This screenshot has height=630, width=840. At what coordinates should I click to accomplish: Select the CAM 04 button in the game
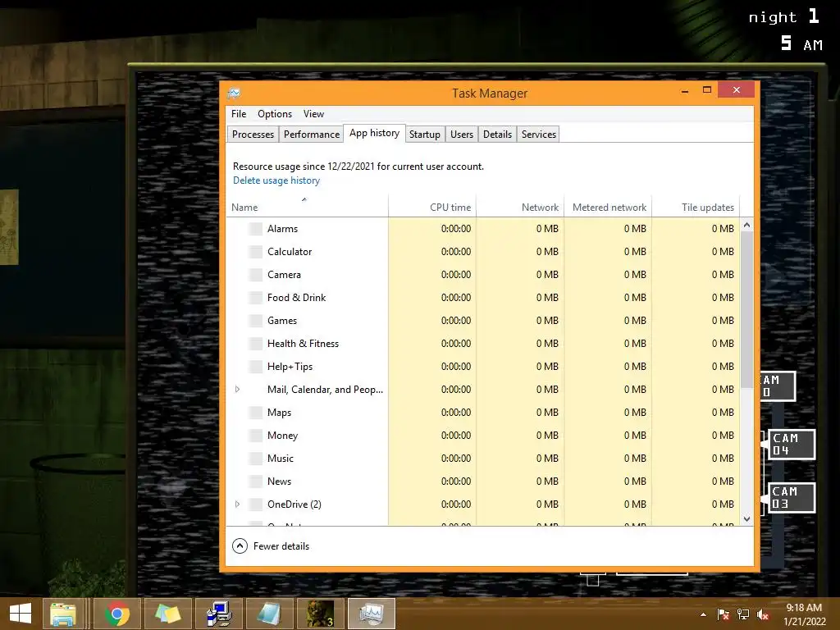(x=792, y=444)
